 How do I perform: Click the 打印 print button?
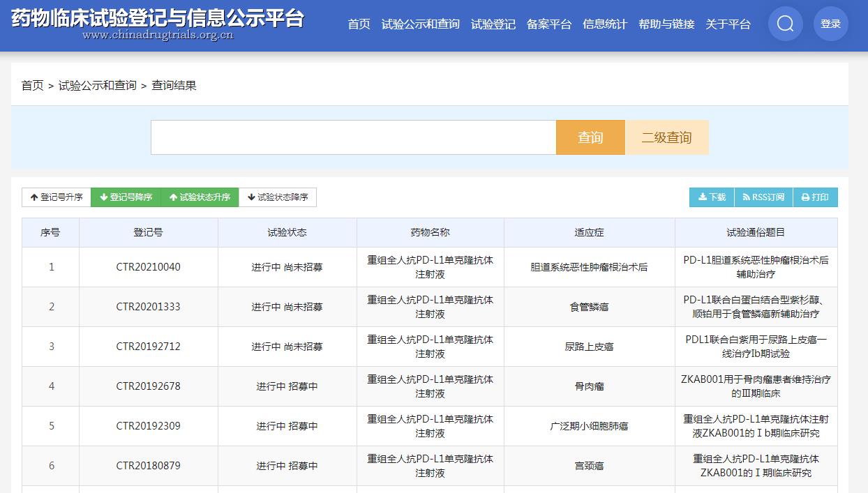[x=815, y=197]
